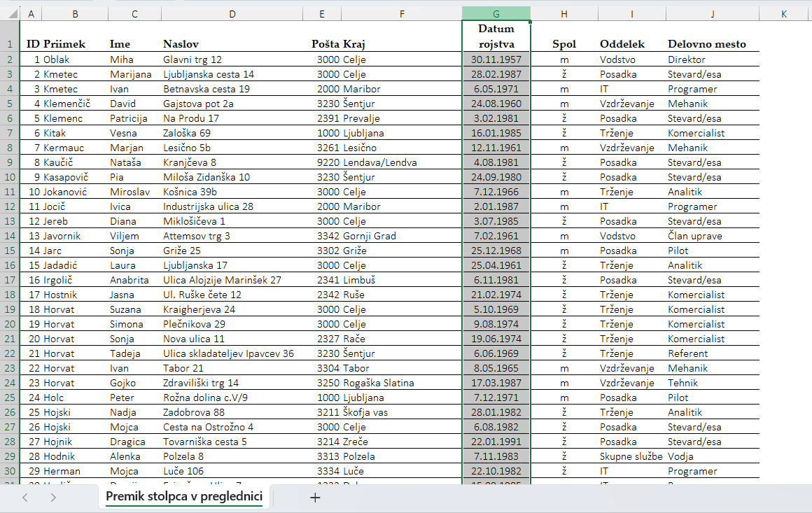812x513 pixels.
Task: Select job cell 'Direktor'
Action: pyautogui.click(x=713, y=59)
